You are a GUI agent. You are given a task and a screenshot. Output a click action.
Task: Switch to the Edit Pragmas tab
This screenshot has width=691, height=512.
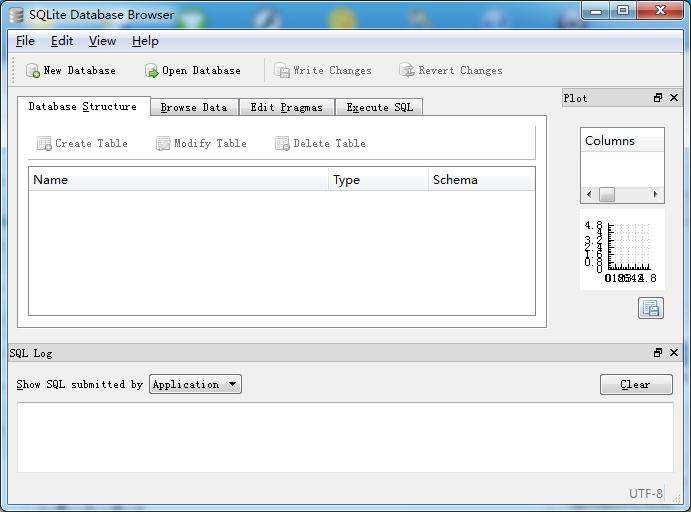coord(286,108)
